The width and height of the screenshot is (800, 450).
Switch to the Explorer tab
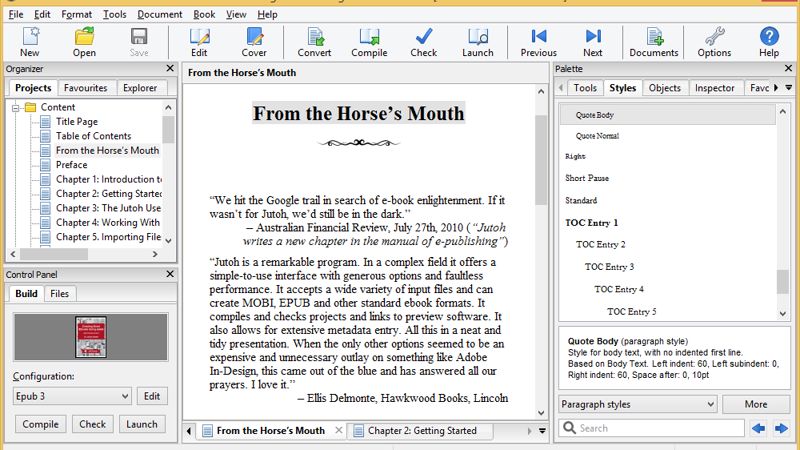click(x=140, y=88)
